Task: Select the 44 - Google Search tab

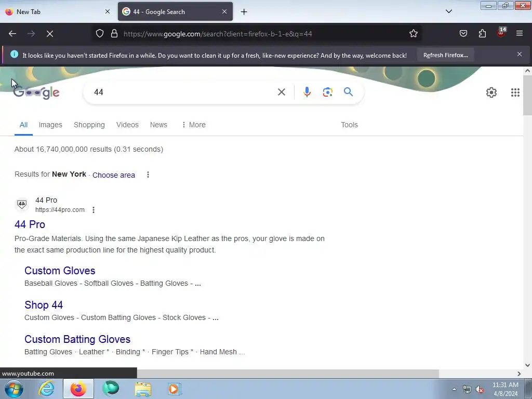Action: point(175,11)
